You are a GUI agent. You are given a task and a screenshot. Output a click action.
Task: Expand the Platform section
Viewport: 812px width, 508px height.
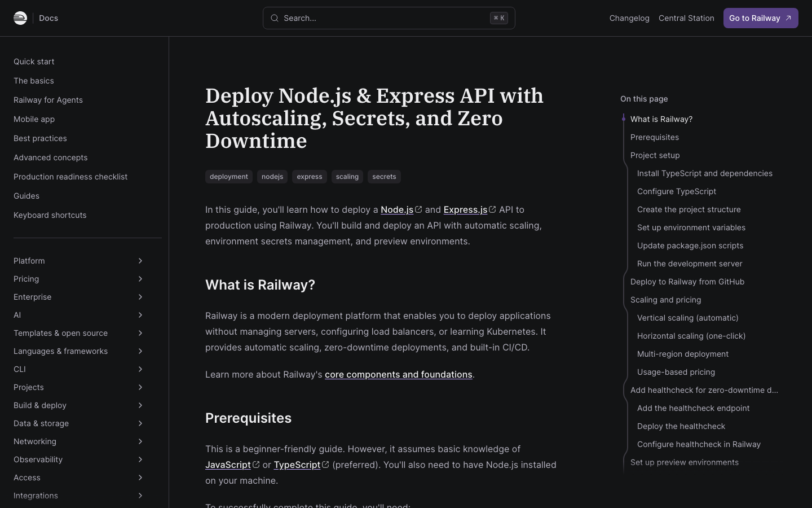pyautogui.click(x=140, y=261)
